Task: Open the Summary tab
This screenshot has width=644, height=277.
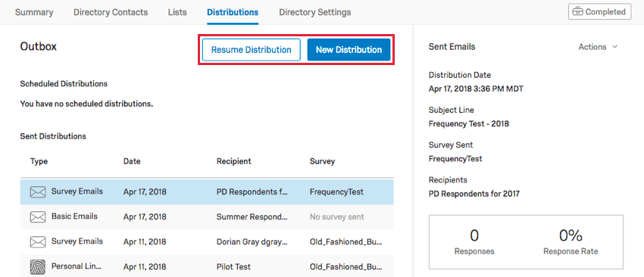Action: click(34, 12)
